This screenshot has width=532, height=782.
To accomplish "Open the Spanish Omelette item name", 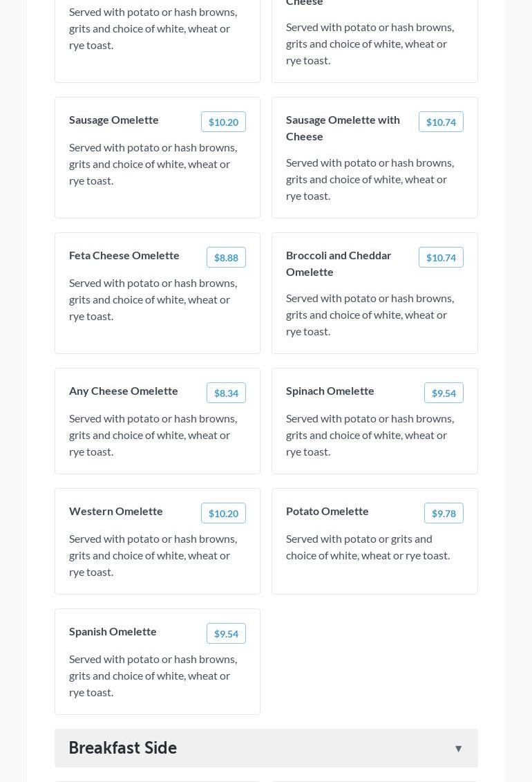I will pyautogui.click(x=113, y=631).
